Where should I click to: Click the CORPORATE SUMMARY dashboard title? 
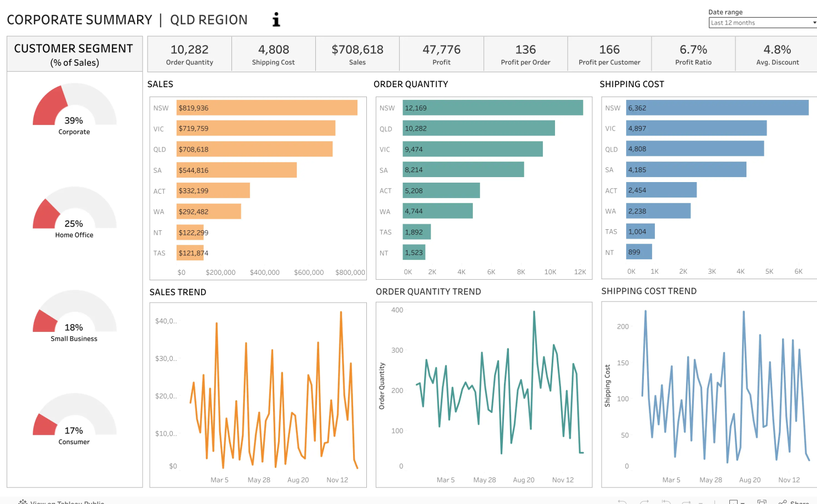[x=79, y=20]
